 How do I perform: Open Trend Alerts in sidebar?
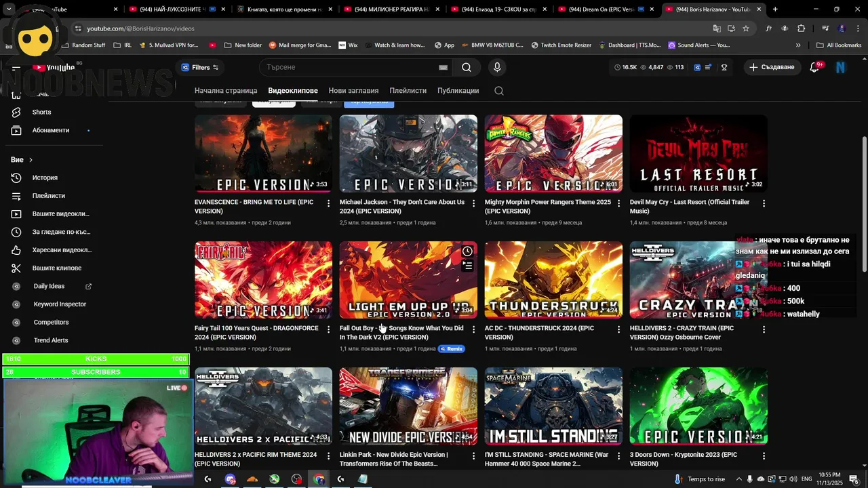tap(52, 340)
